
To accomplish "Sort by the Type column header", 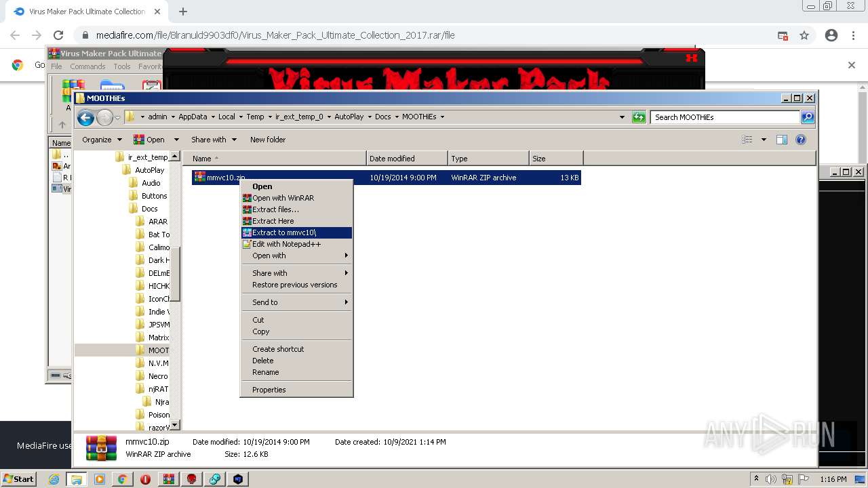I will point(488,159).
